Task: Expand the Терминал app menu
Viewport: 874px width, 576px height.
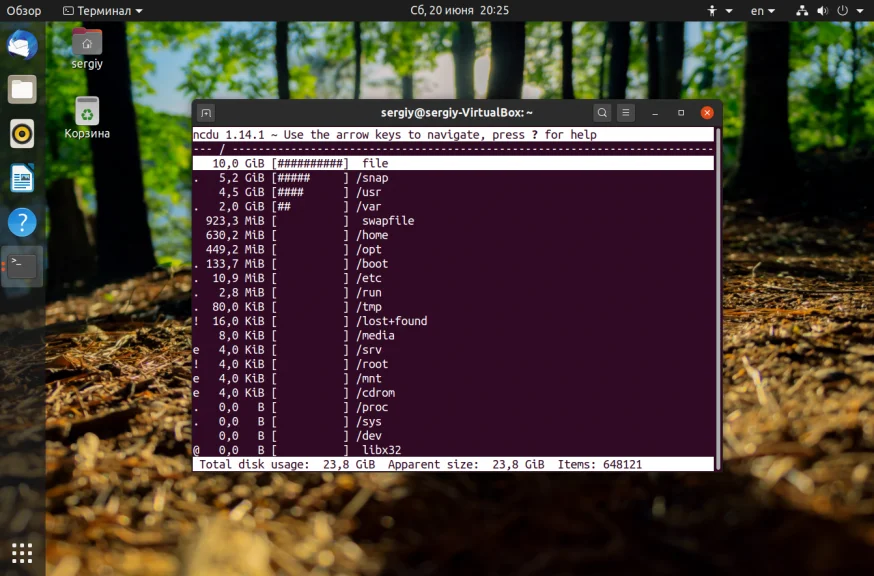Action: point(103,11)
